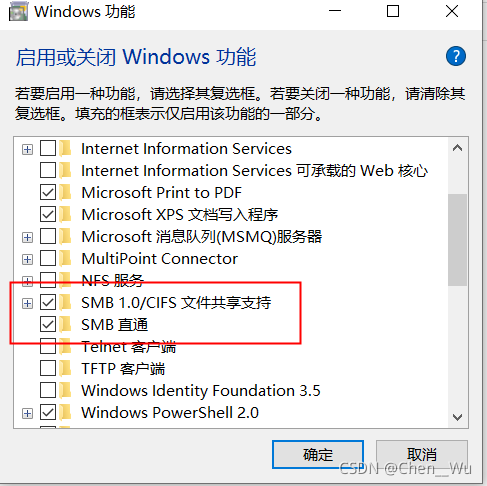Click the folder icon beside Microsoft Print to PDF
This screenshot has height=486, width=487.
click(66, 192)
